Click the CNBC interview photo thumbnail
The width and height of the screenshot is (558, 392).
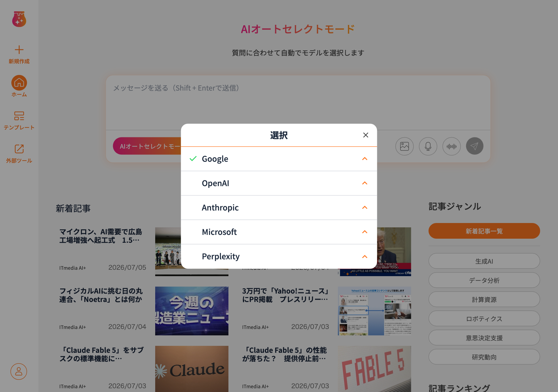[394, 252]
